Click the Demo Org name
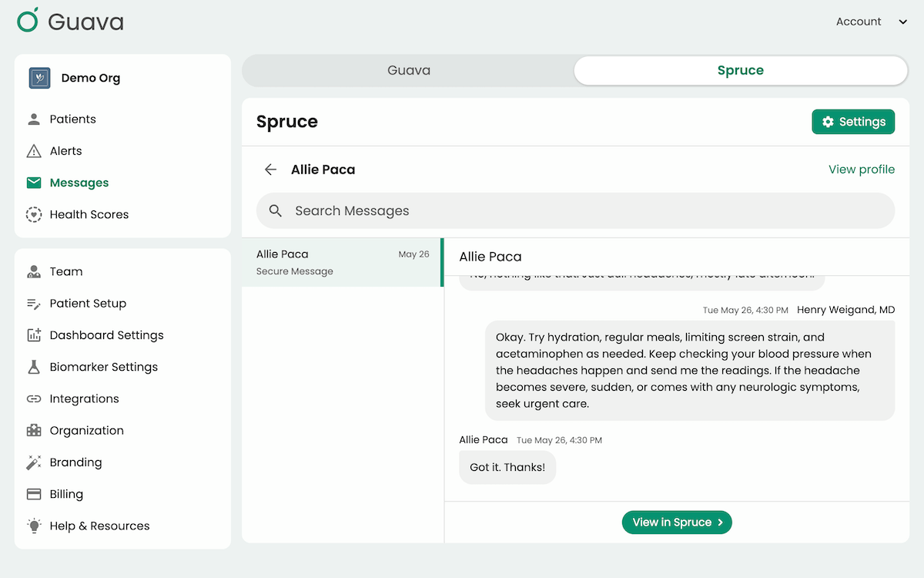The height and width of the screenshot is (578, 924). [91, 78]
